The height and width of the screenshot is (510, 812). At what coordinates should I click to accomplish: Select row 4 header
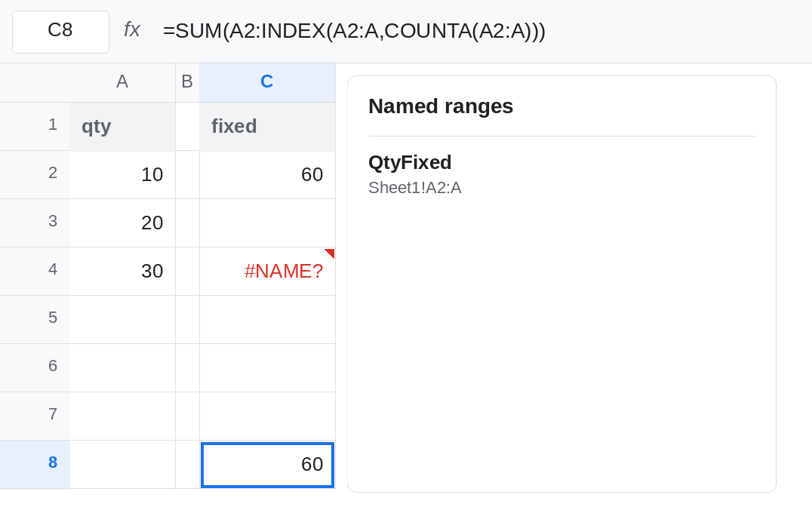tap(35, 271)
